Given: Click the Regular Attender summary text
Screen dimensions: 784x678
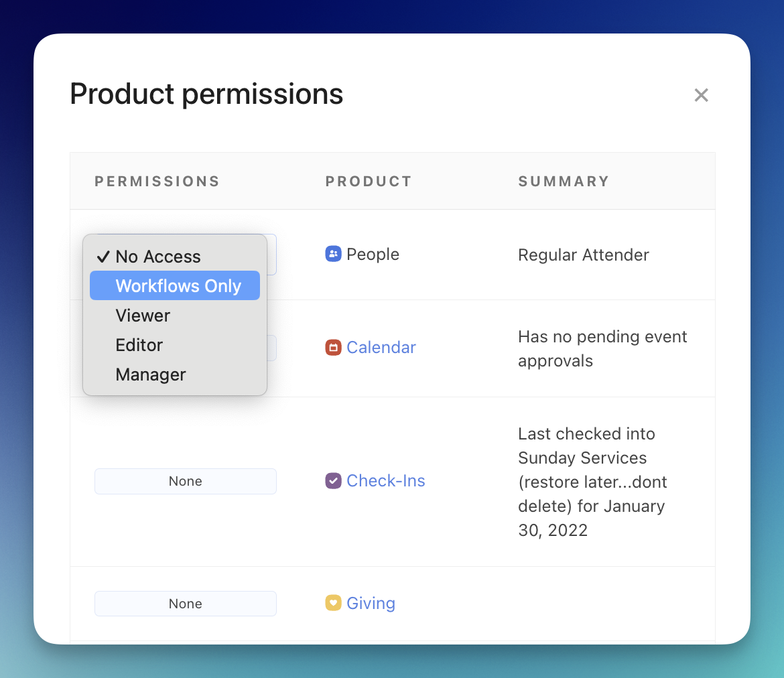Looking at the screenshot, I should coord(584,255).
